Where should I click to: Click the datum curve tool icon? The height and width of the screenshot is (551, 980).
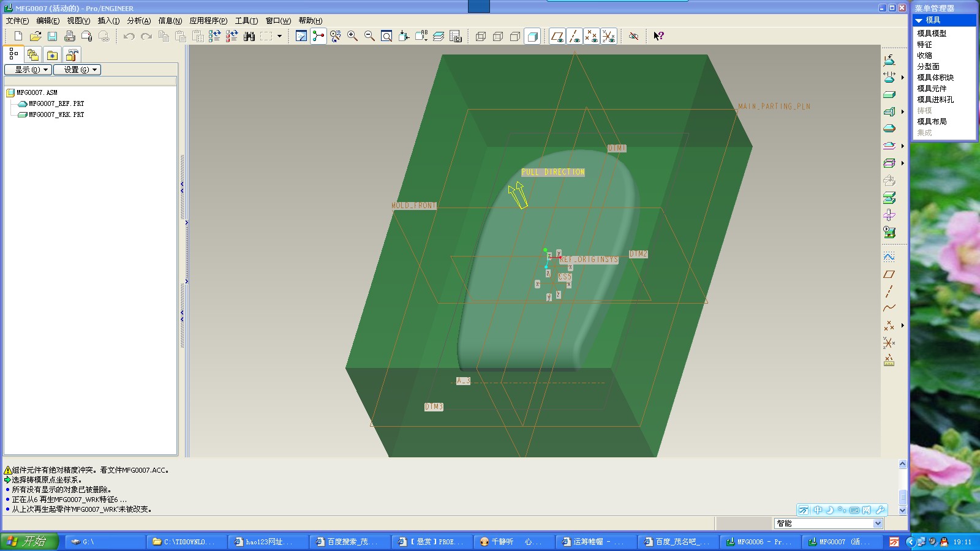pos(889,308)
